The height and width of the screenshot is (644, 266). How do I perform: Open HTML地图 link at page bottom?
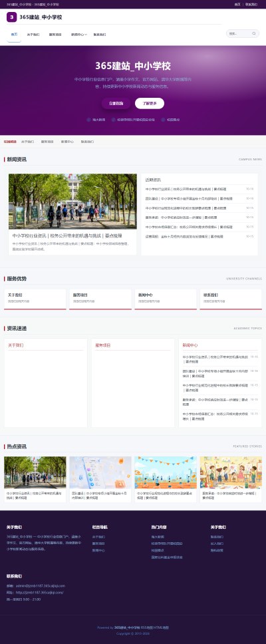[x=162, y=627]
